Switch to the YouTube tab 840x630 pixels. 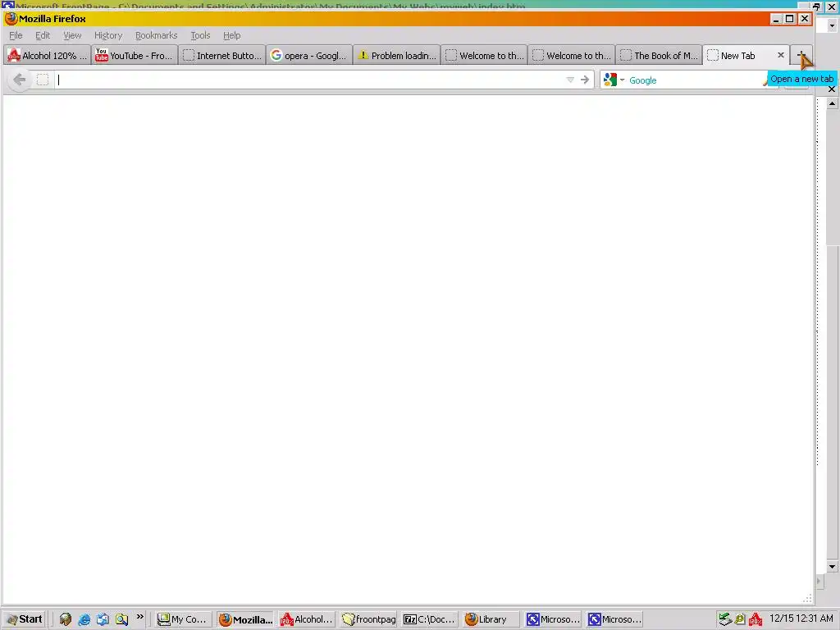coord(135,55)
